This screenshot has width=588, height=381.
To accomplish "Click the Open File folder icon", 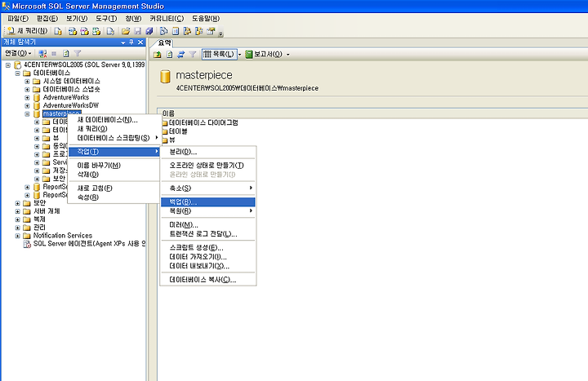I will 126,31.
